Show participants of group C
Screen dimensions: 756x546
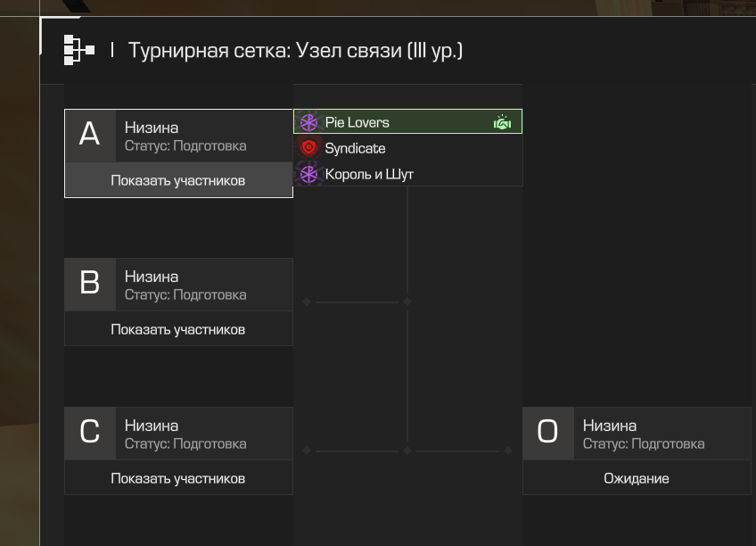pos(178,478)
